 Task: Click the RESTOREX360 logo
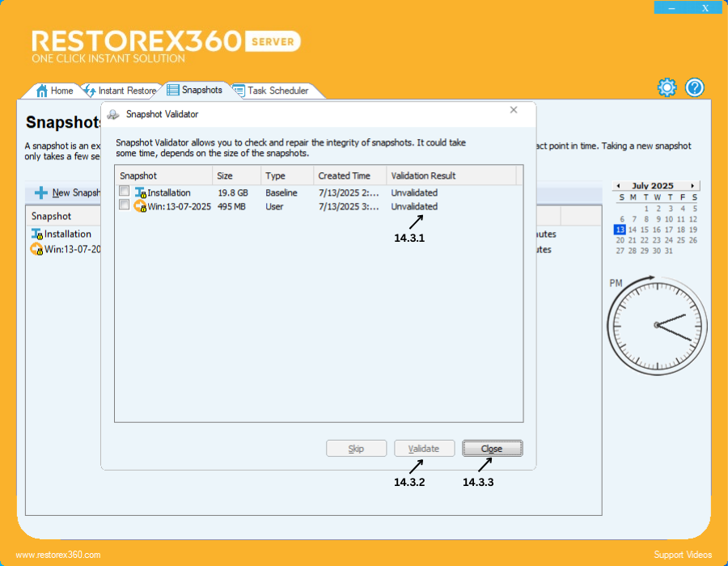click(166, 46)
